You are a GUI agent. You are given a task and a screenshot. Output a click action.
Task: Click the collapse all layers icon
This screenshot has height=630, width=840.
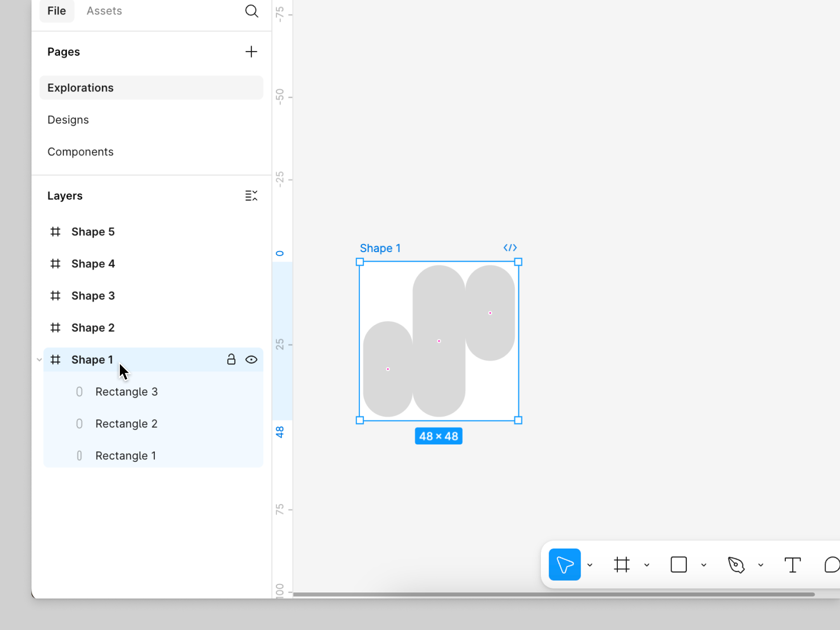click(x=251, y=196)
